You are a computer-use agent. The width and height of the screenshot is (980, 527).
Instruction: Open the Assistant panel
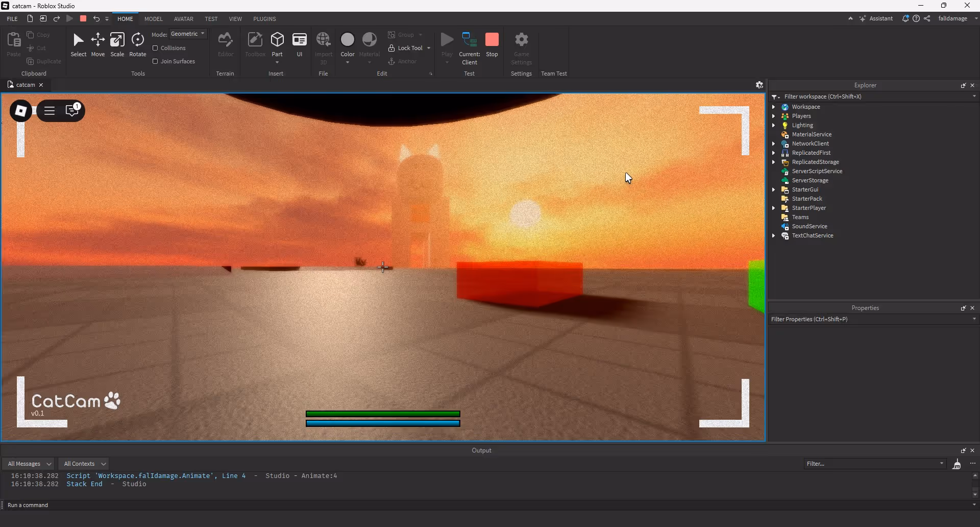tap(876, 18)
